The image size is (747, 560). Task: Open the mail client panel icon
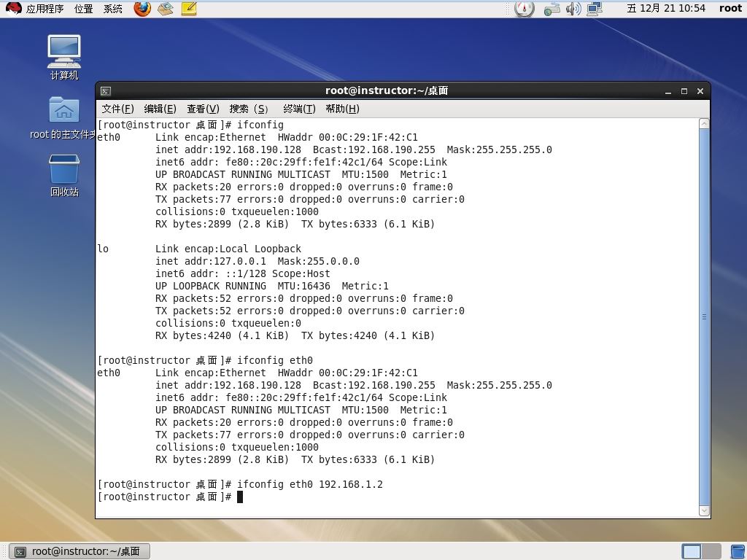tap(166, 9)
